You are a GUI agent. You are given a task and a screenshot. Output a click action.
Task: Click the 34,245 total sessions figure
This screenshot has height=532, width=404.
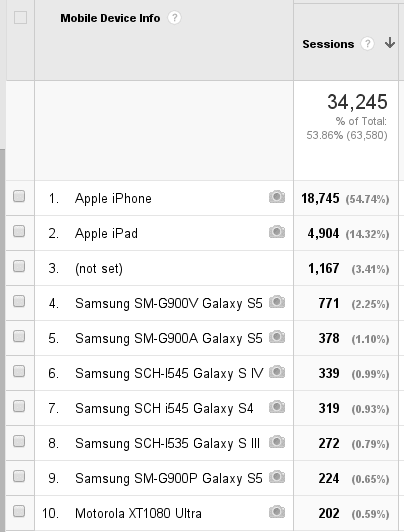[357, 102]
